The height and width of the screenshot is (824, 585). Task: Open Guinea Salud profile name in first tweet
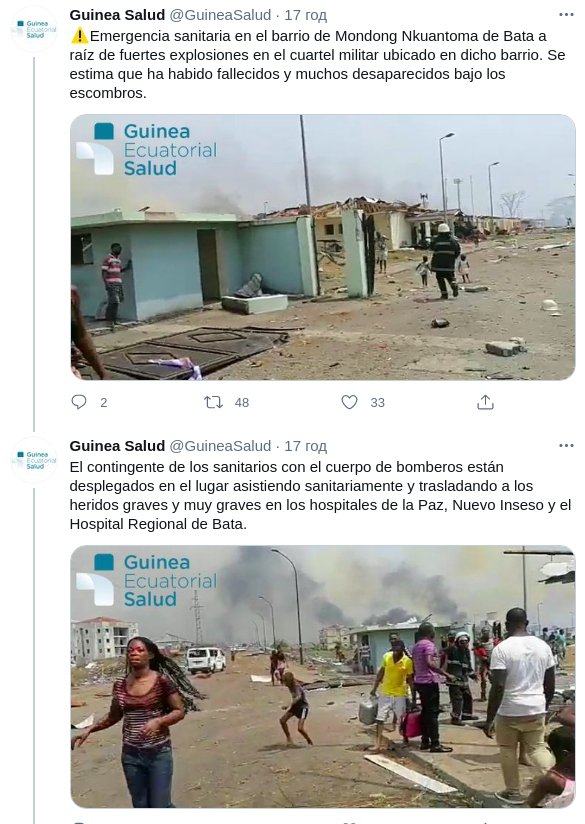117,15
